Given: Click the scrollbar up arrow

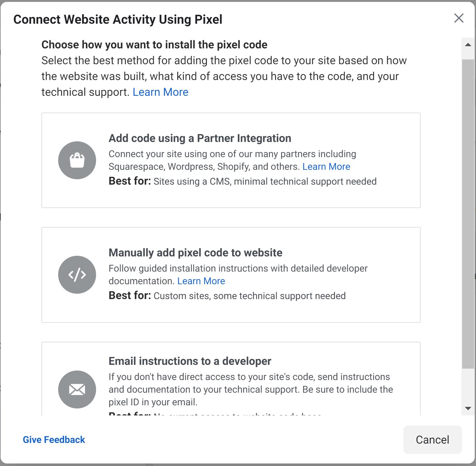Looking at the screenshot, I should [468, 45].
